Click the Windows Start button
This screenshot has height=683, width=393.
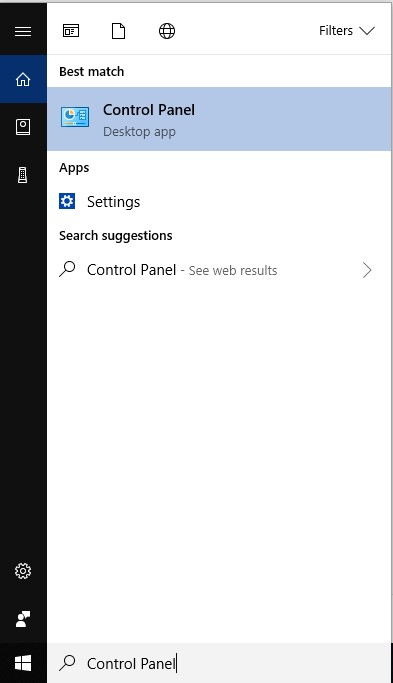click(23, 663)
